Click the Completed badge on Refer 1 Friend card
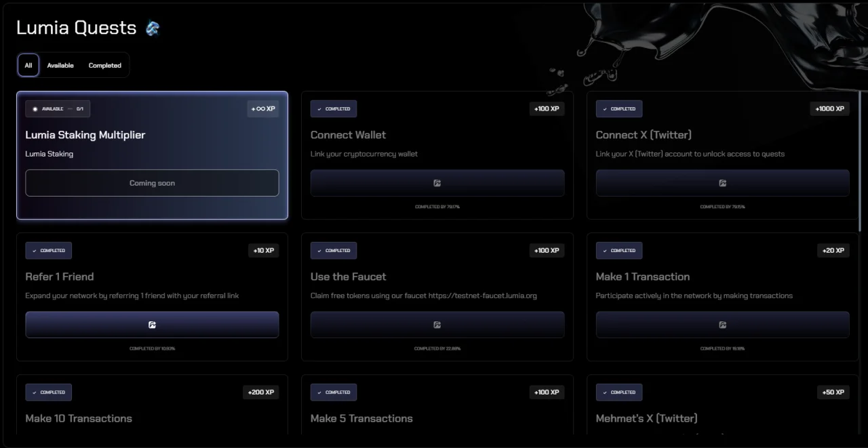The height and width of the screenshot is (448, 868). 49,250
